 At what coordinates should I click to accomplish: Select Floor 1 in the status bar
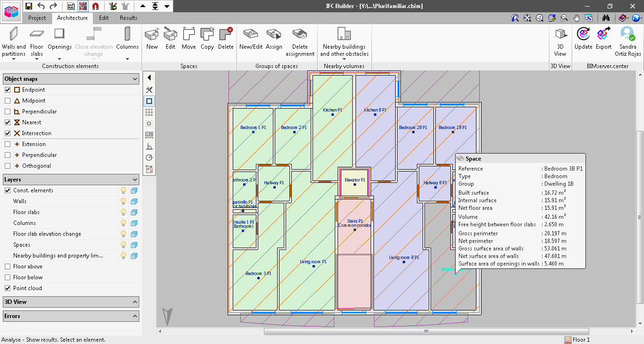tap(580, 339)
